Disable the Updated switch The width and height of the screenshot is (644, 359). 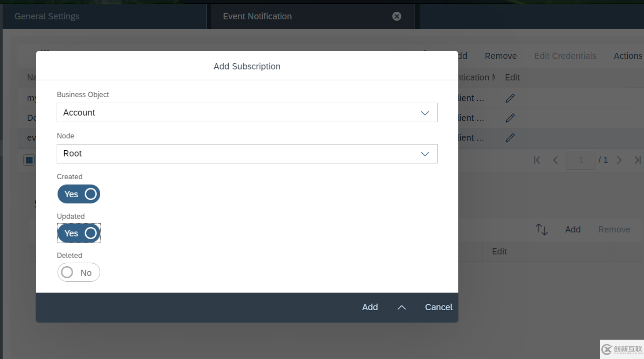point(79,233)
